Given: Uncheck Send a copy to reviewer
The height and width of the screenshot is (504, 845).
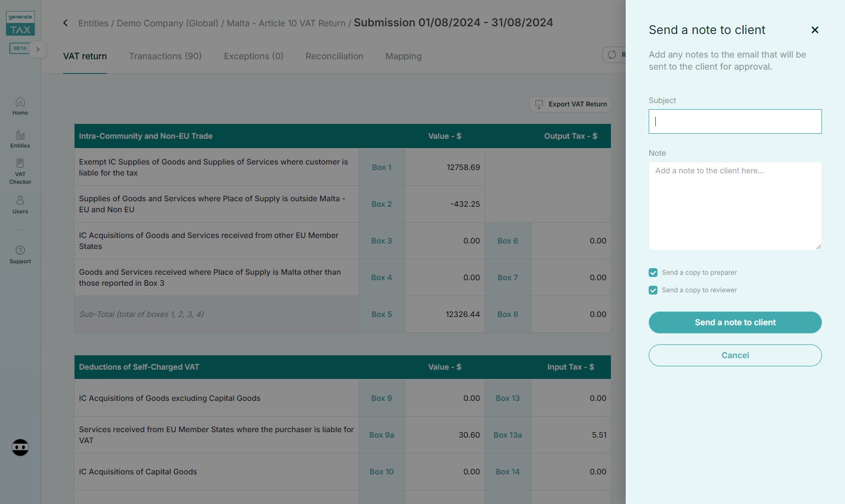Looking at the screenshot, I should [x=653, y=290].
